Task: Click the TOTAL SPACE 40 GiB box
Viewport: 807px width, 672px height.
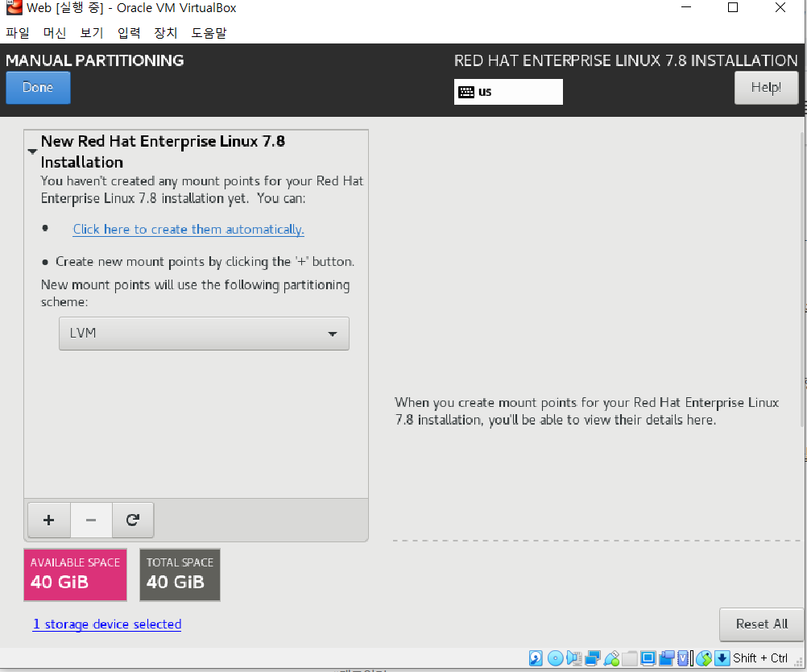Action: point(180,575)
